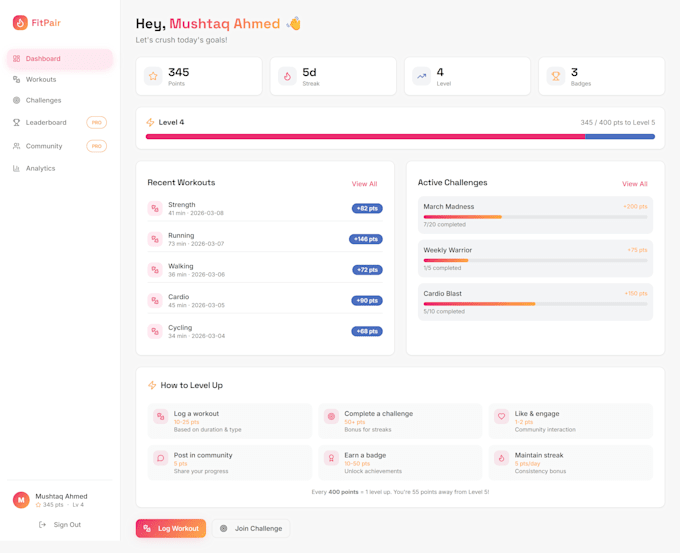Click the "7/20 completed" text
This screenshot has height=553, width=680.
click(x=445, y=225)
